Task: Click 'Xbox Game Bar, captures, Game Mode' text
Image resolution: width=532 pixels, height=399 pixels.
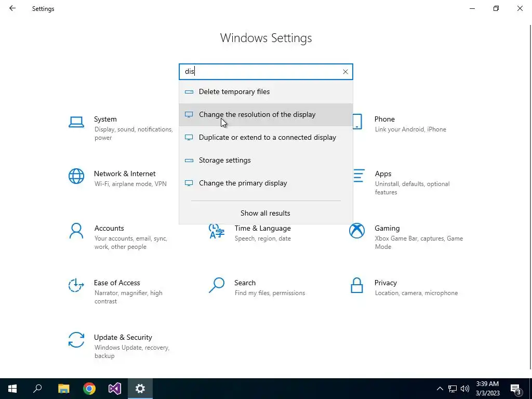Action: click(419, 243)
